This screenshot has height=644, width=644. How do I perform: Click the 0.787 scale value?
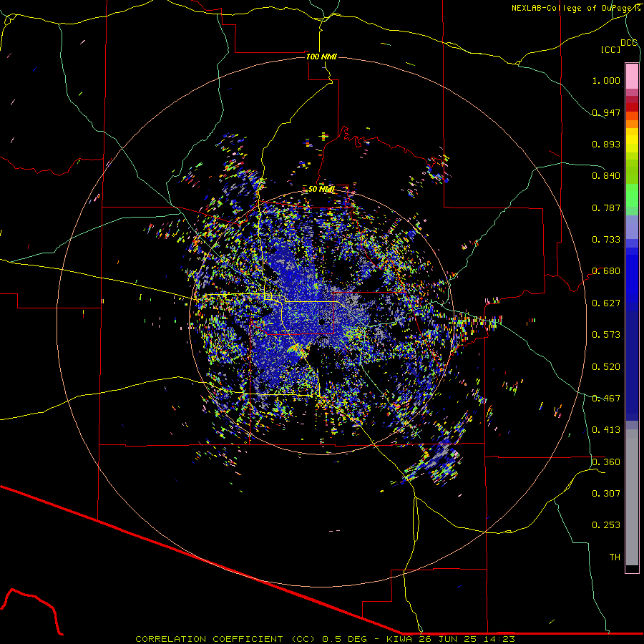click(606, 208)
